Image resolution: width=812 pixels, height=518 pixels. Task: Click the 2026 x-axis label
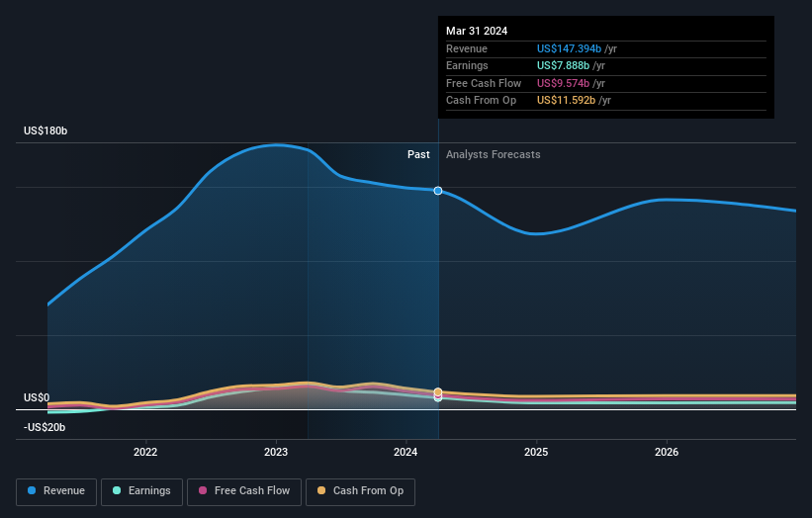point(667,453)
